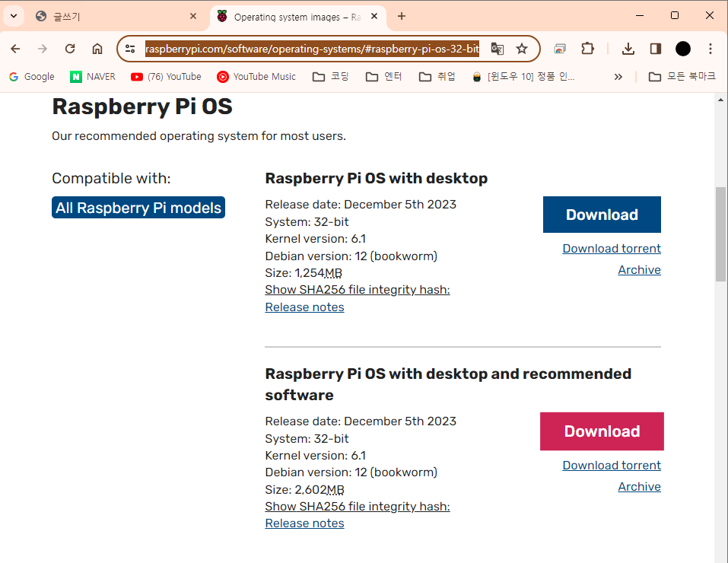Open Release notes for 2,602MB image
The height and width of the screenshot is (563, 728).
tap(304, 523)
